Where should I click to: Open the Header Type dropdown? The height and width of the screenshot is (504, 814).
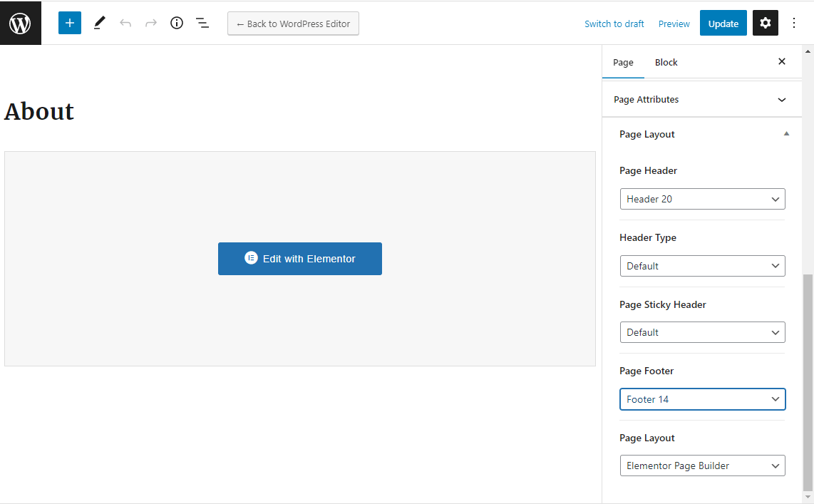[702, 266]
